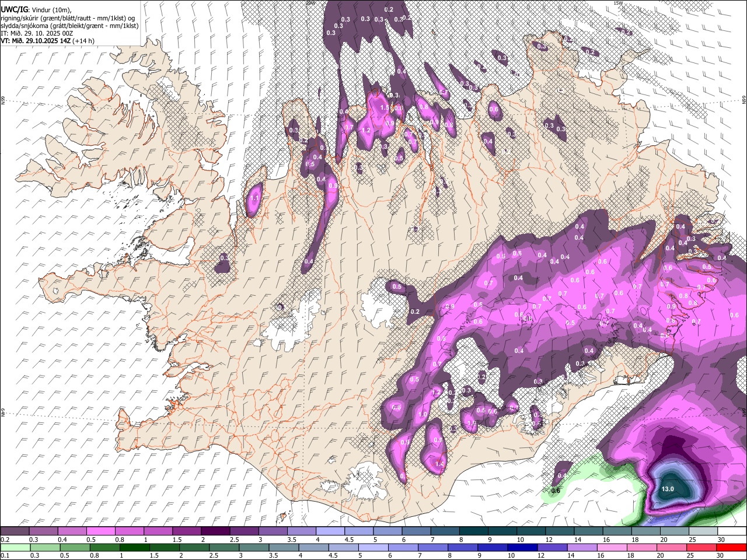747x560 pixels.
Task: Click the bold 0.6 label by the green rain area
Action: [x=556, y=491]
